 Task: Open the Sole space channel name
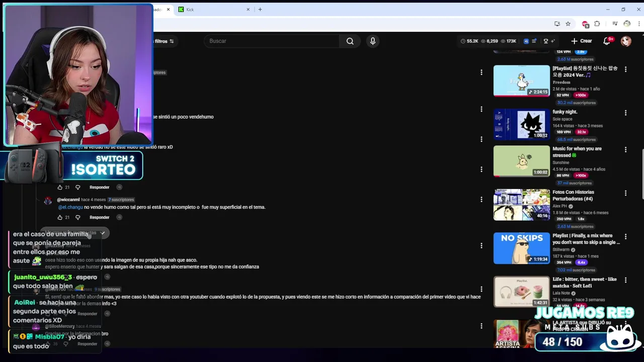point(562,119)
